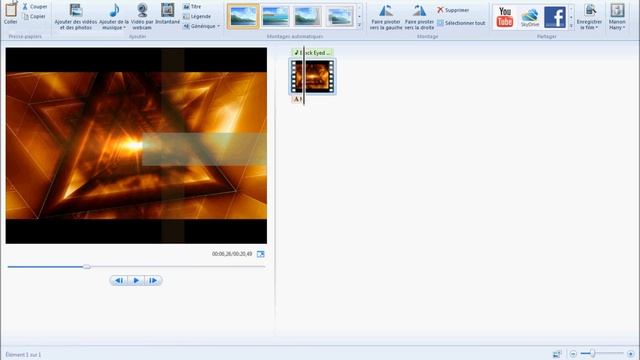
Task: Go to previous frame
Action: tap(119, 280)
